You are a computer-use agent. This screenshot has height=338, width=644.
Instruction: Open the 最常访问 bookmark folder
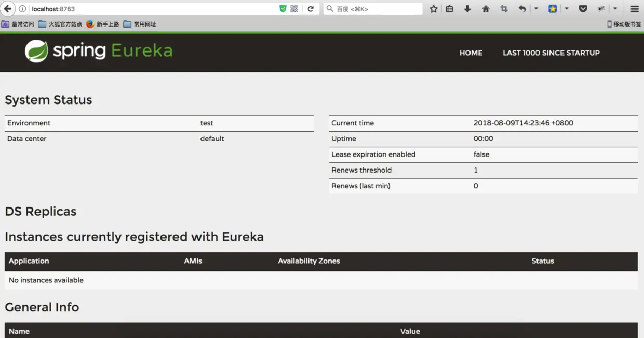point(18,24)
